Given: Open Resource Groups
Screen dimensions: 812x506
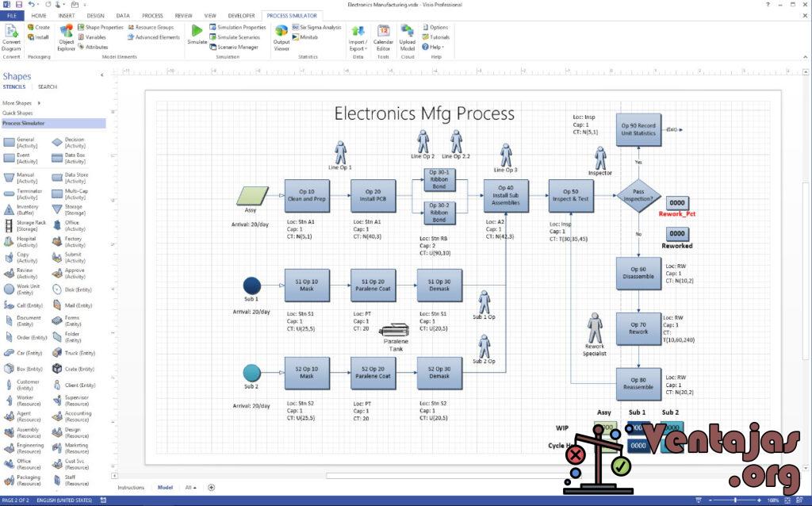Looking at the screenshot, I should [151, 27].
